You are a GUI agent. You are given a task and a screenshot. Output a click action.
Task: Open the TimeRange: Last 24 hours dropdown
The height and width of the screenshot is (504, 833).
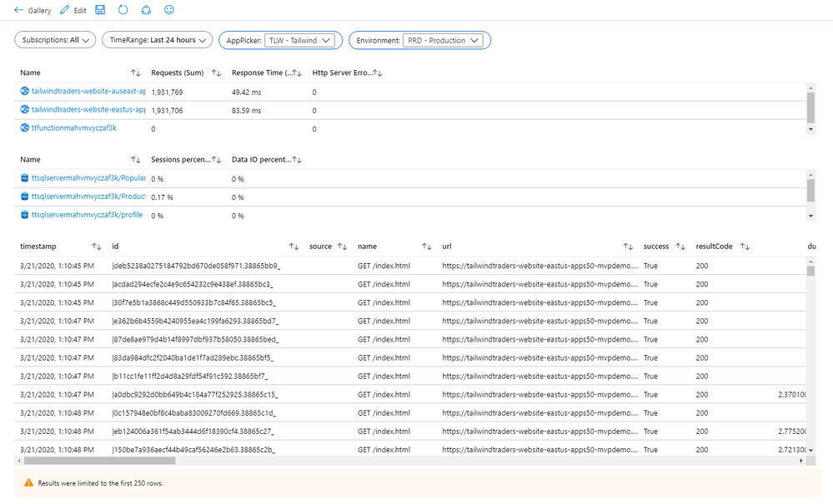tap(158, 40)
